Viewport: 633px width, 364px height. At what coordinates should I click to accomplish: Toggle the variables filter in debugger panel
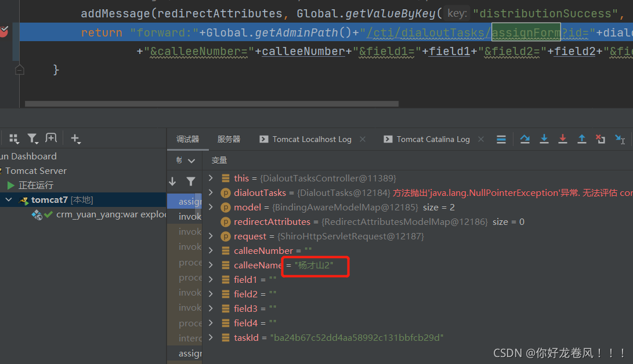[x=190, y=181]
